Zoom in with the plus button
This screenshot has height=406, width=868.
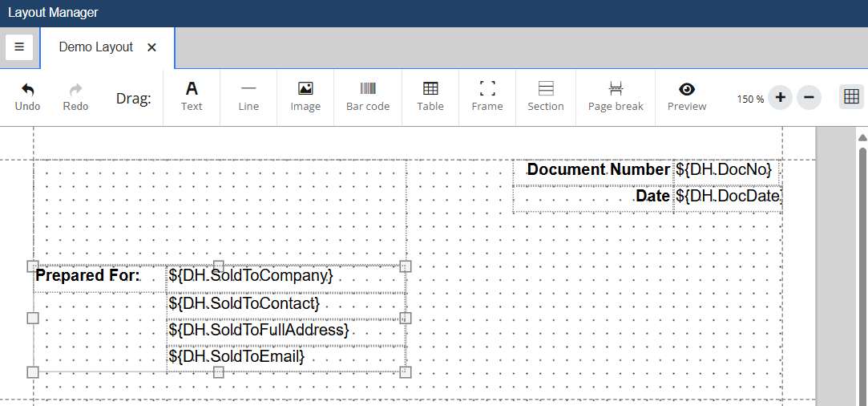pyautogui.click(x=780, y=98)
